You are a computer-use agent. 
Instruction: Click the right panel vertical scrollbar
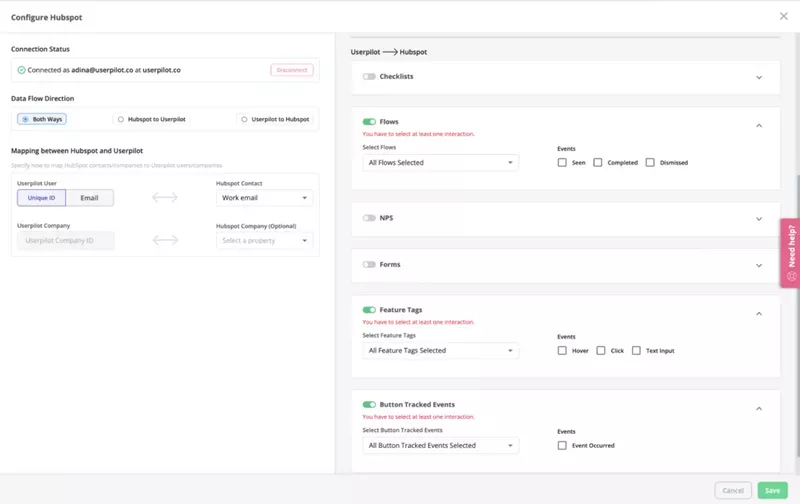coord(797,316)
